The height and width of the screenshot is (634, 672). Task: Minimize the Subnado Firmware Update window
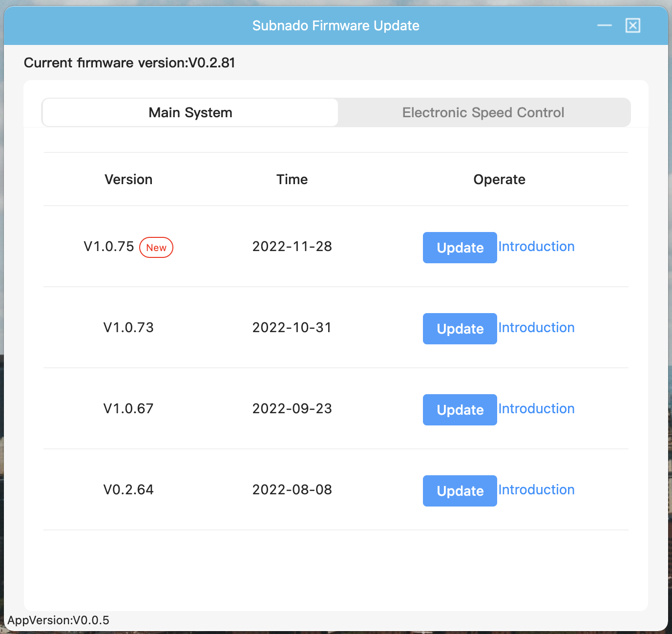[604, 25]
